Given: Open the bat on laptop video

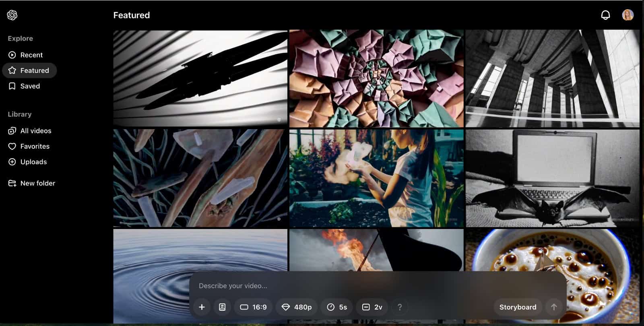Looking at the screenshot, I should pos(553,178).
